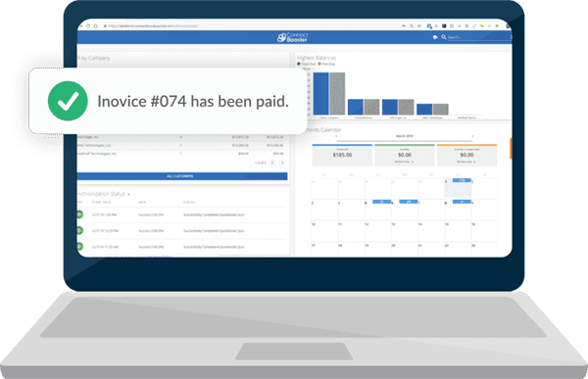This screenshot has height=379, width=588.
Task: Toggle the Total Due legend marker
Action: pos(299,64)
